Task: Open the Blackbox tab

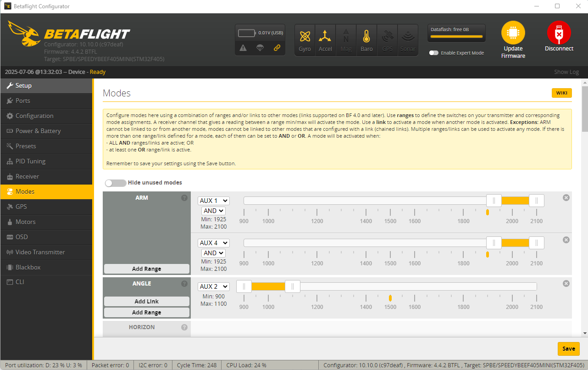Action: pos(46,267)
